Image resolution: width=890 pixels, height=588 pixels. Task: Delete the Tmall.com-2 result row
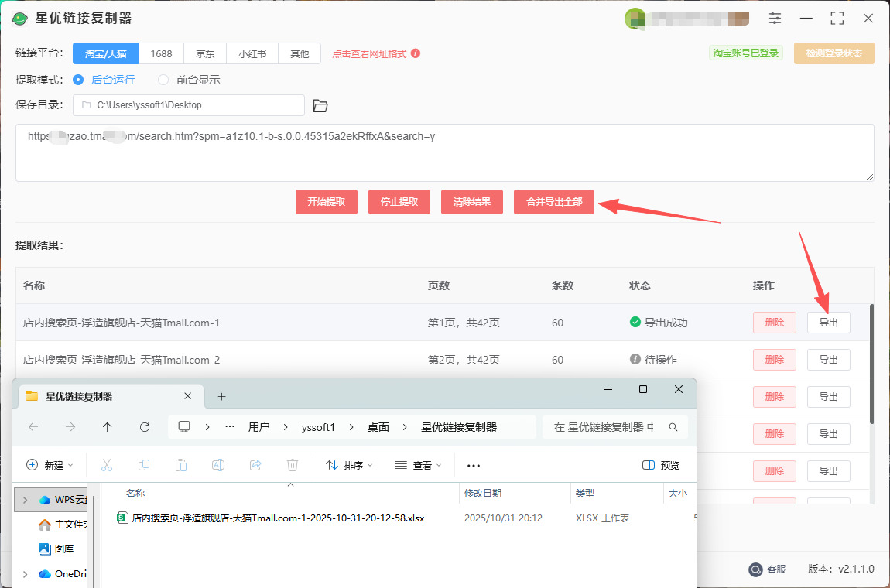[x=774, y=359]
